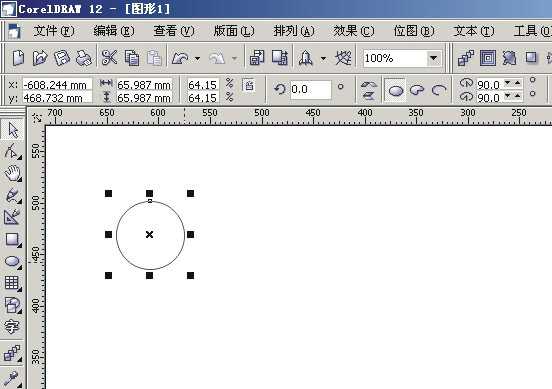This screenshot has height=389, width=552.
Task: Select the Pick (arrow) tool
Action: coord(13,130)
